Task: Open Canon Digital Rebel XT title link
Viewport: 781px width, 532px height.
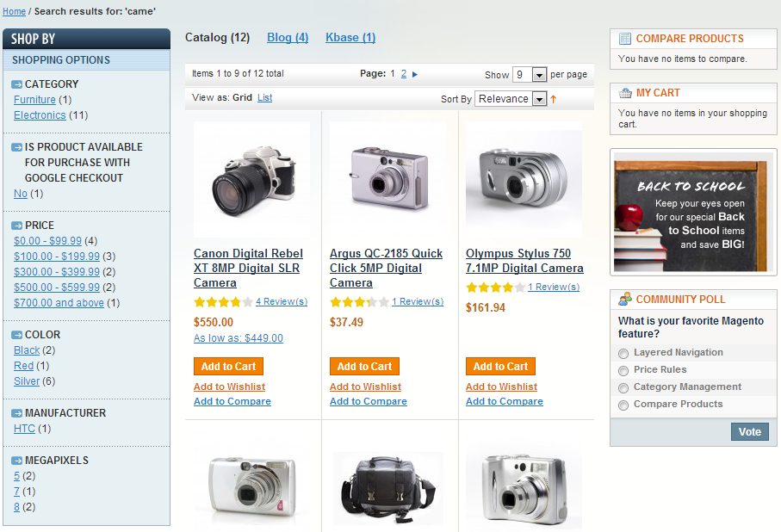Action: tap(248, 268)
